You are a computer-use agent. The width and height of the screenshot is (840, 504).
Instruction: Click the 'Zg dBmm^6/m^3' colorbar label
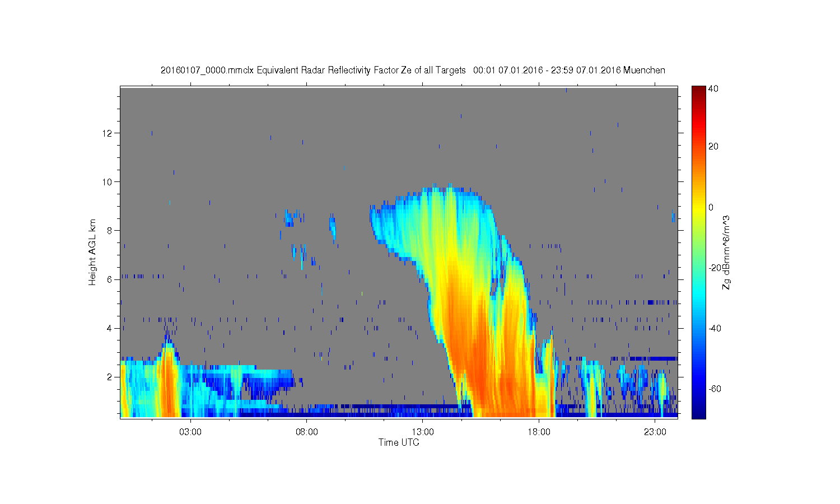726,252
